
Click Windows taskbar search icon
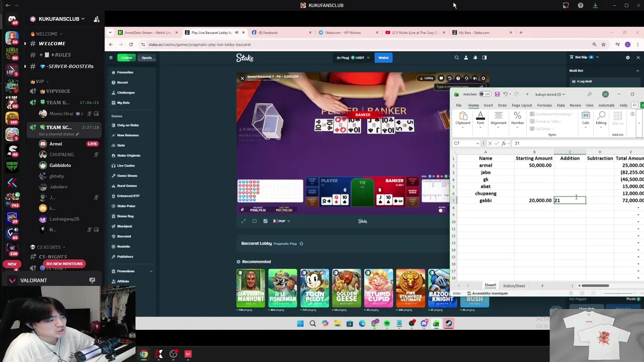click(x=312, y=324)
